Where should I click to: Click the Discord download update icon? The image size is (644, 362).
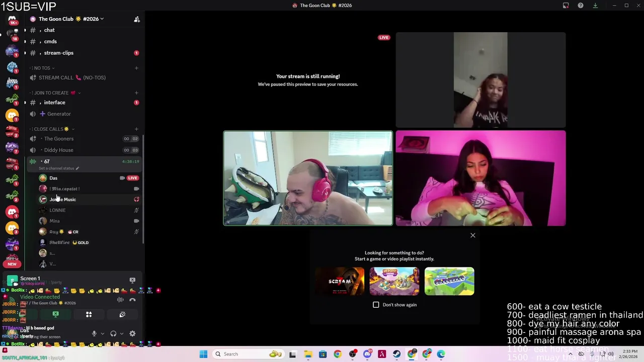595,6
